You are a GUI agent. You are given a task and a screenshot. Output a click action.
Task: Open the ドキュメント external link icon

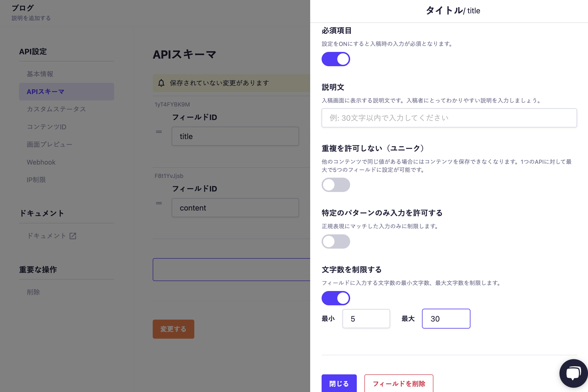(x=73, y=236)
